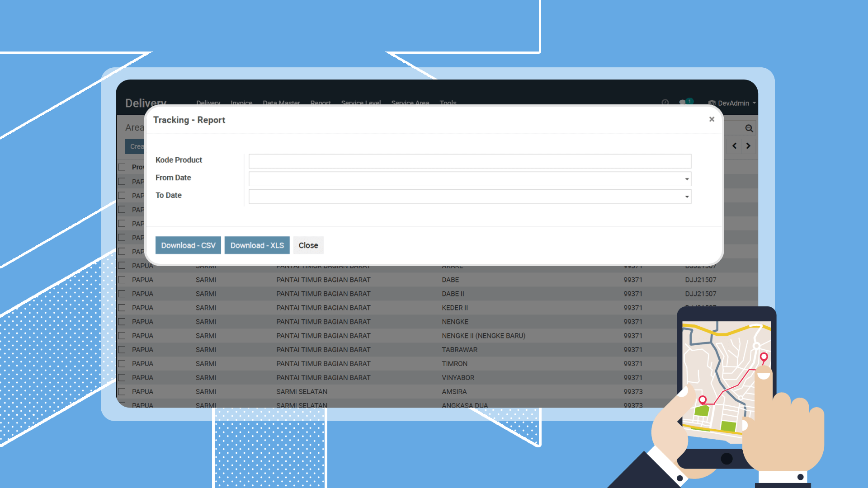Viewport: 868px width, 488px height.
Task: Click the Download - CSV button
Action: (188, 245)
